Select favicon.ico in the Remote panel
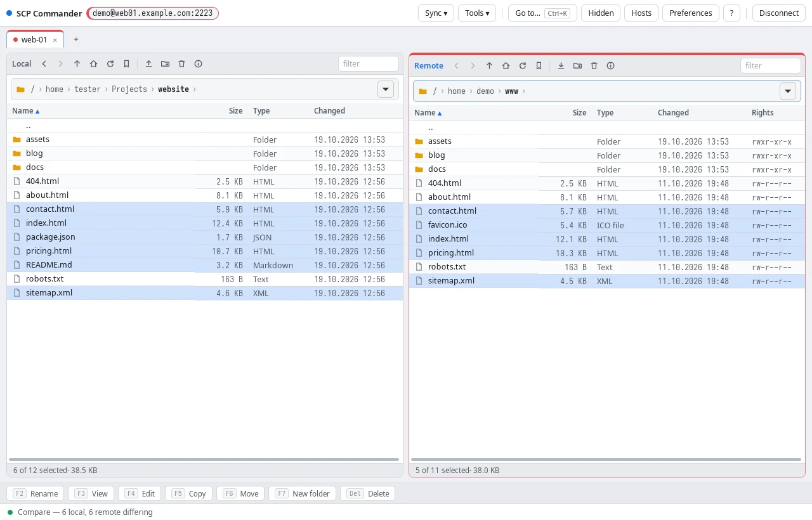 click(x=607, y=225)
